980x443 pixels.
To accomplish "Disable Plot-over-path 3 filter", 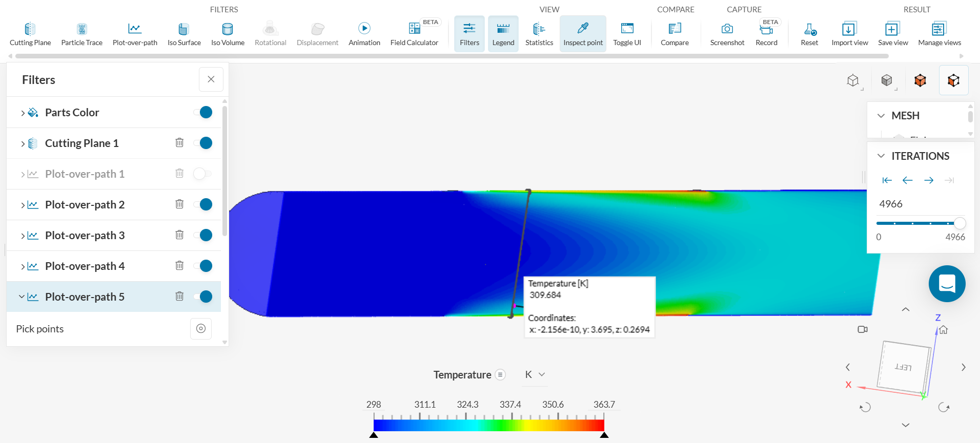I will tap(203, 235).
